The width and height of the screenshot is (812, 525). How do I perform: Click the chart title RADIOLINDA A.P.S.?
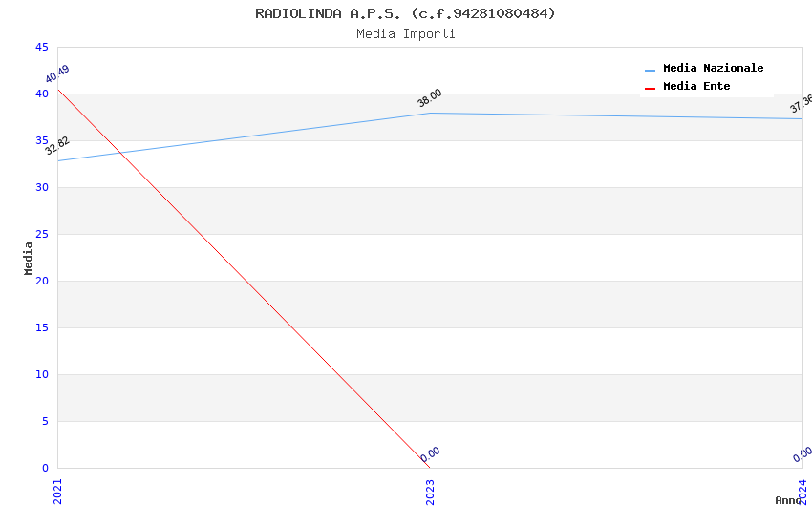405,13
